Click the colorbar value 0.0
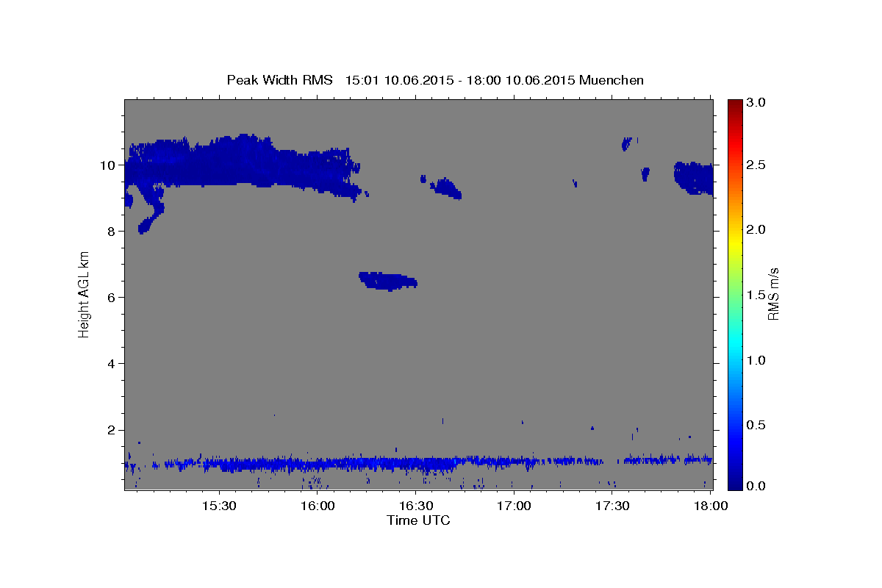Image resolution: width=882 pixels, height=588 pixels. (x=756, y=486)
